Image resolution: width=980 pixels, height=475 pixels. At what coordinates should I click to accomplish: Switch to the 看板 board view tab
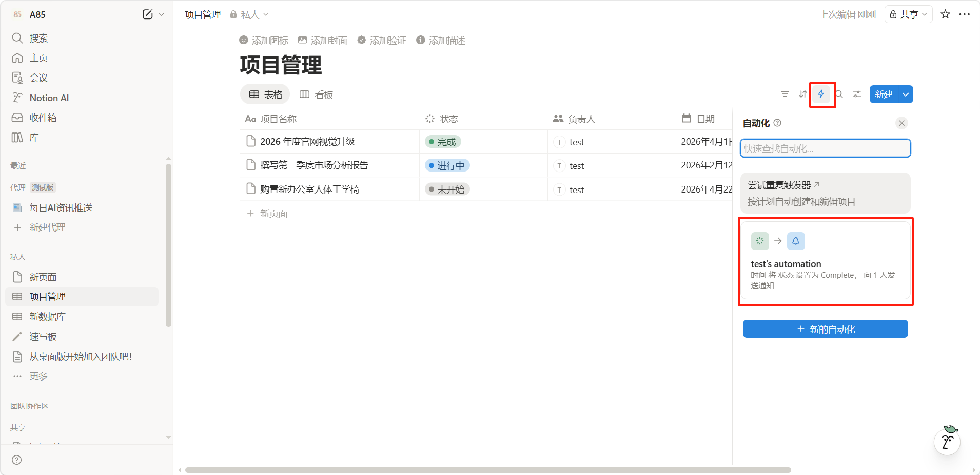coord(317,94)
